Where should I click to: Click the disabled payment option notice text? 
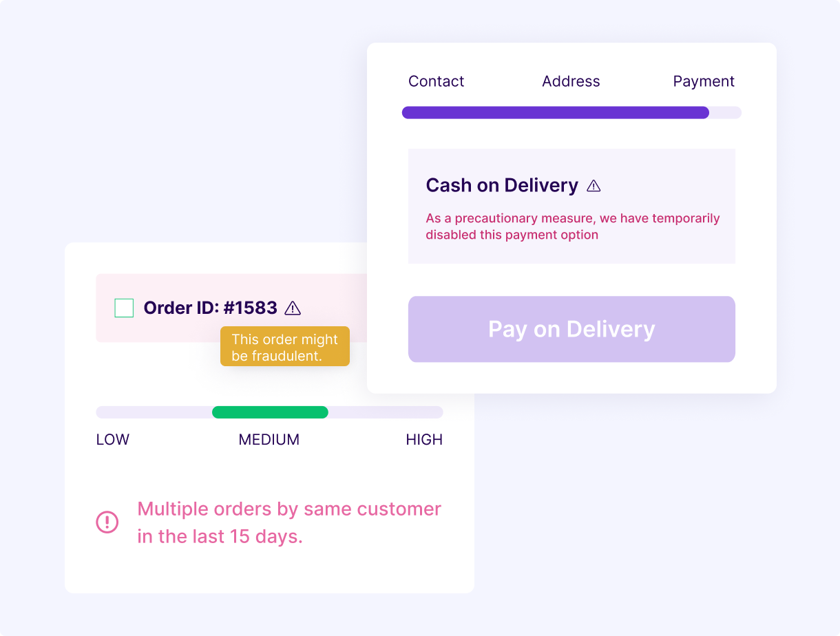point(572,226)
